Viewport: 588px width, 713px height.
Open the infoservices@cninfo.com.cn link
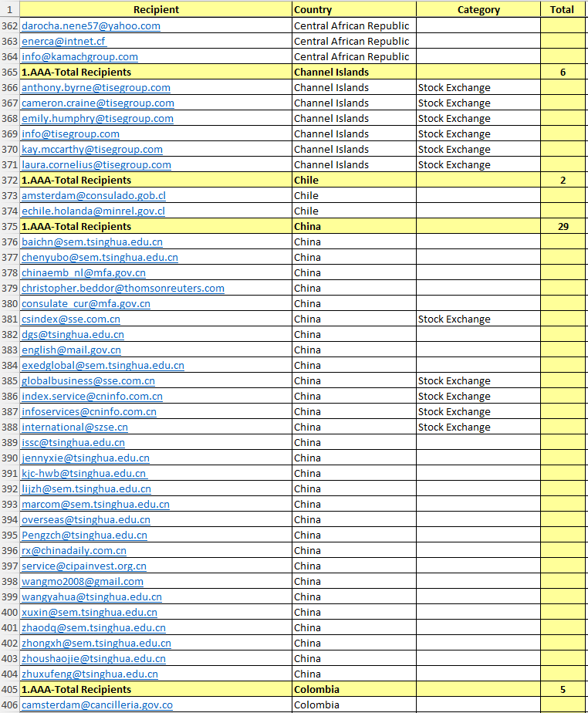click(90, 412)
